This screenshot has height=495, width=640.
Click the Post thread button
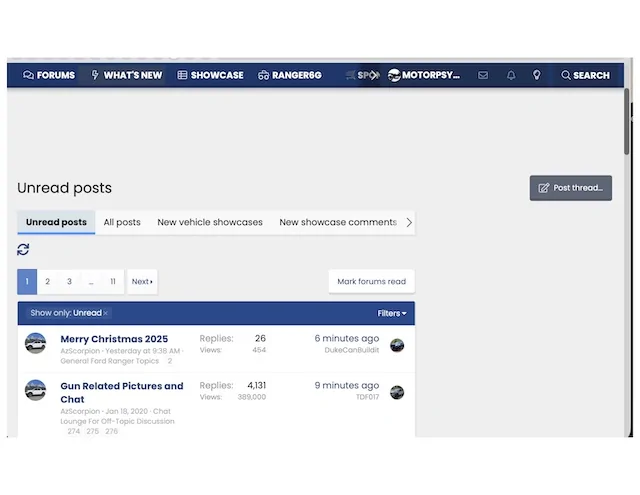571,188
